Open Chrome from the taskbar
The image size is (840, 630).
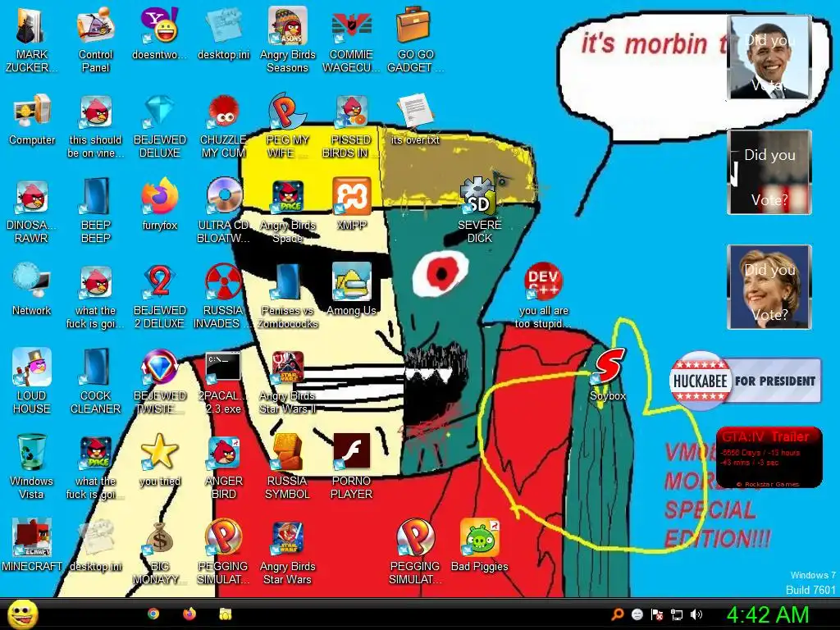click(x=153, y=614)
